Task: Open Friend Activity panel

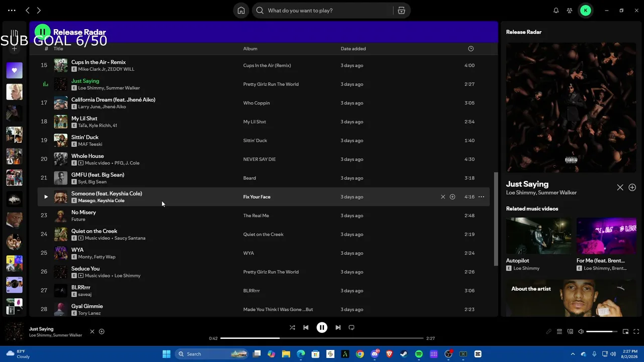Action: [570, 11]
